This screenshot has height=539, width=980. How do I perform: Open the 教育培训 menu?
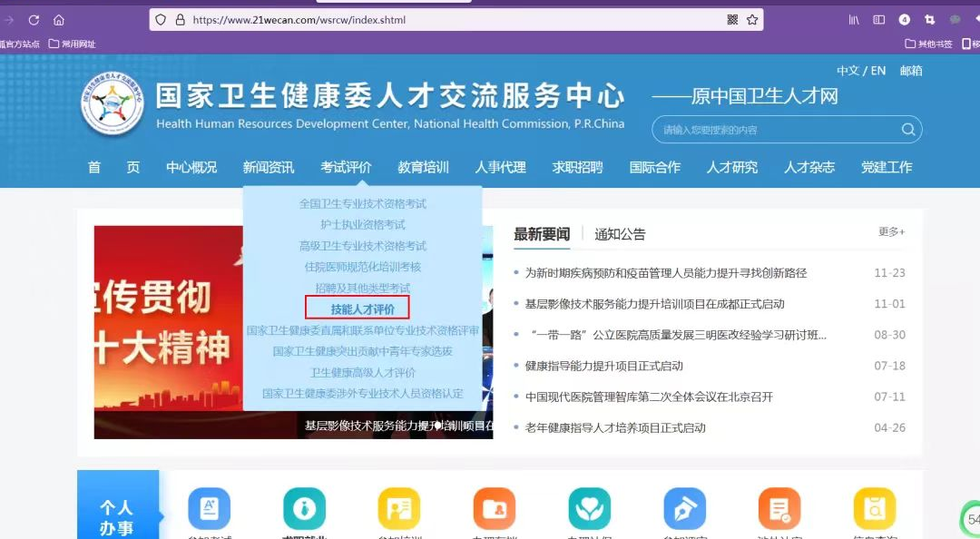pos(423,167)
